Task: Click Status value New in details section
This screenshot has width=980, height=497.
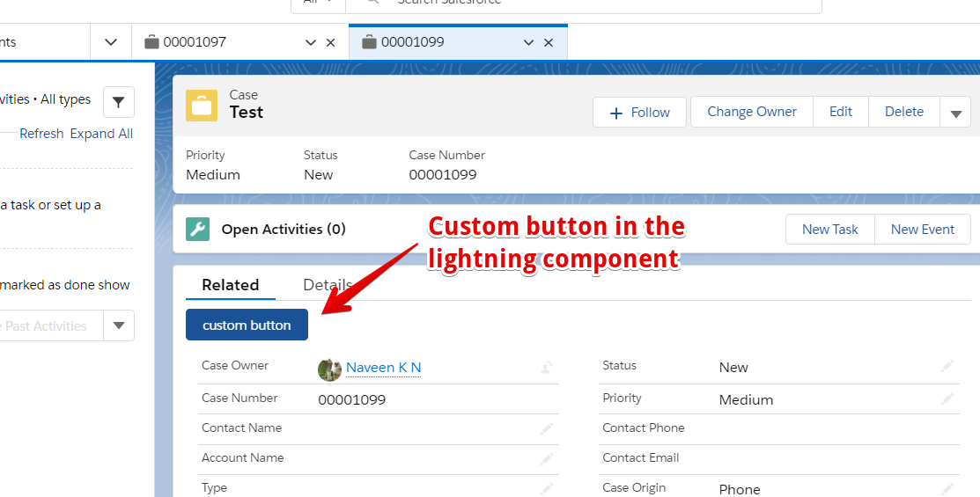Action: 733,367
